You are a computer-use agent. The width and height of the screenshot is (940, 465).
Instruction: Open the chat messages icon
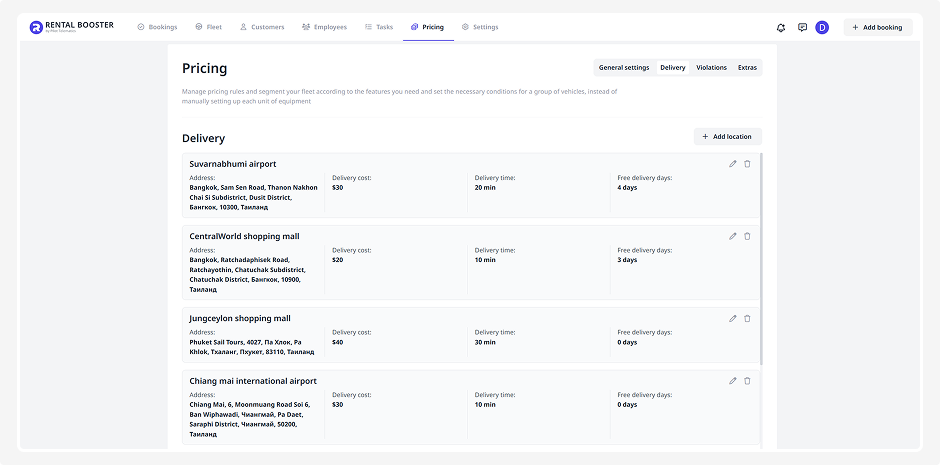802,28
